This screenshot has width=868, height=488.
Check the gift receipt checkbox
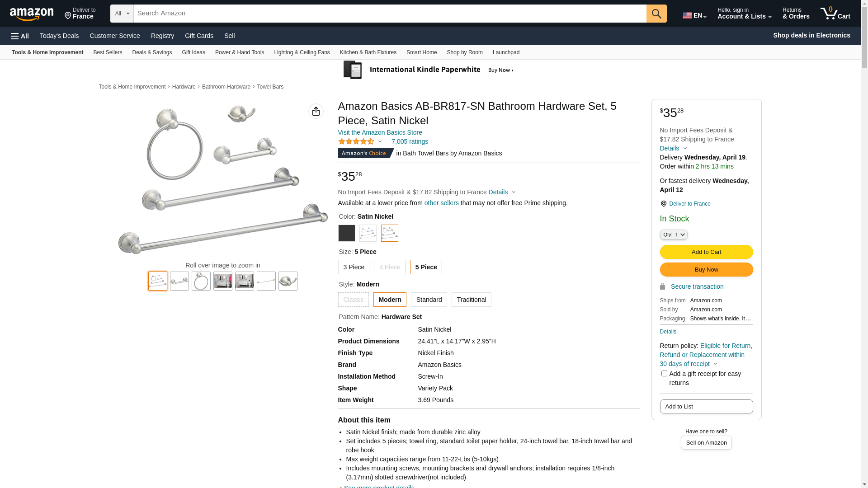pyautogui.click(x=664, y=374)
